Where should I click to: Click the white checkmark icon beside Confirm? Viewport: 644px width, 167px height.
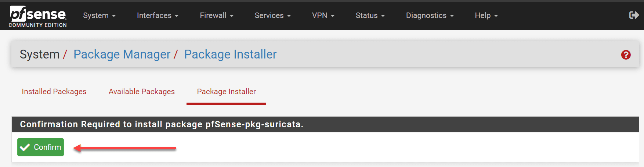25,148
